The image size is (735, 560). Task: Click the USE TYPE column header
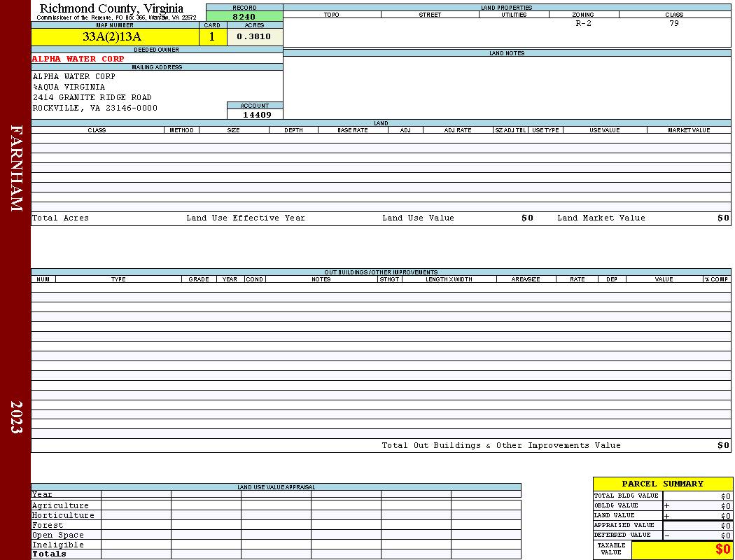[x=545, y=130]
